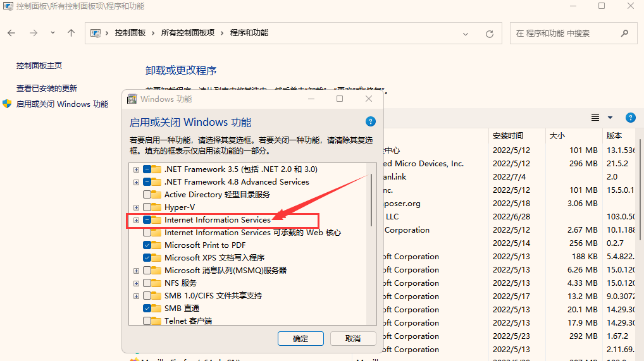
Task: Go up one folder level arrow
Action: click(71, 33)
